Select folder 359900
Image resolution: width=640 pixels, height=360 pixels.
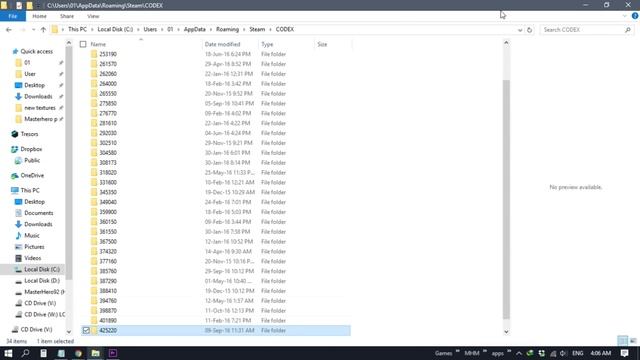tap(108, 212)
